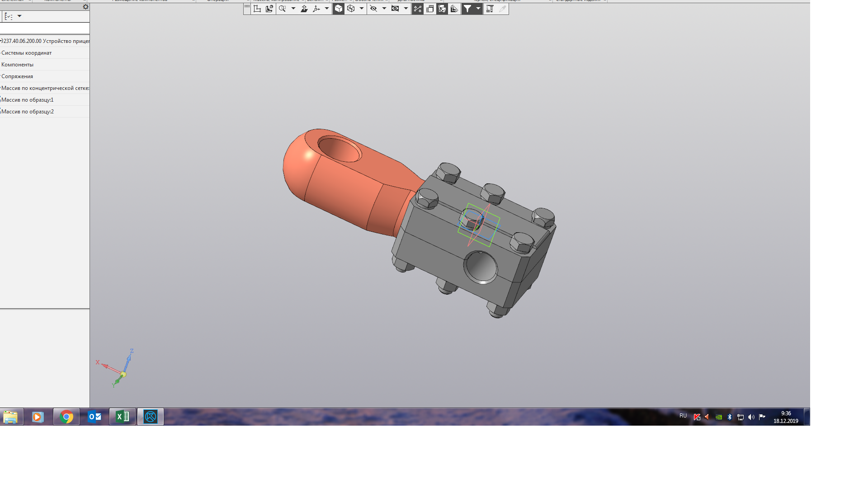868x488 pixels.
Task: Click the dimension table toolbar icon
Action: [x=490, y=9]
